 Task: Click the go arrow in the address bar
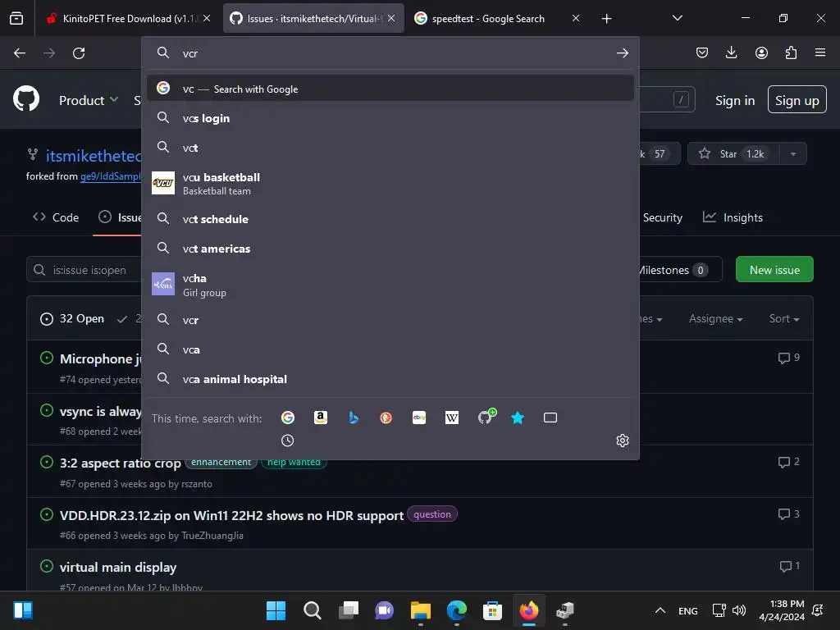coord(622,53)
